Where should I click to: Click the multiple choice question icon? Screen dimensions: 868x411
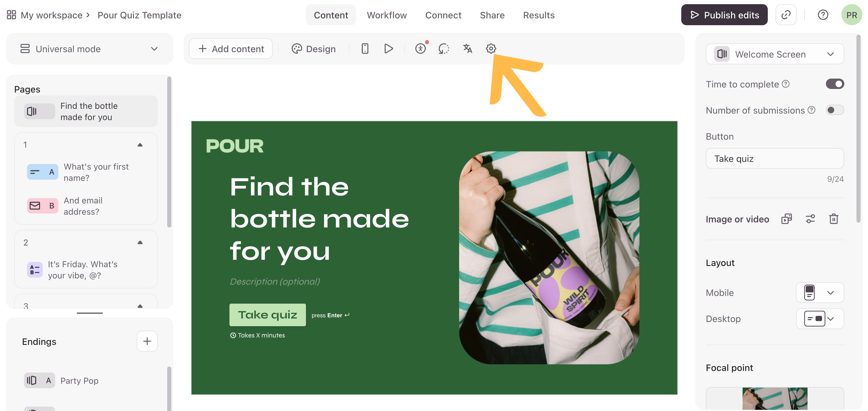[x=35, y=270]
